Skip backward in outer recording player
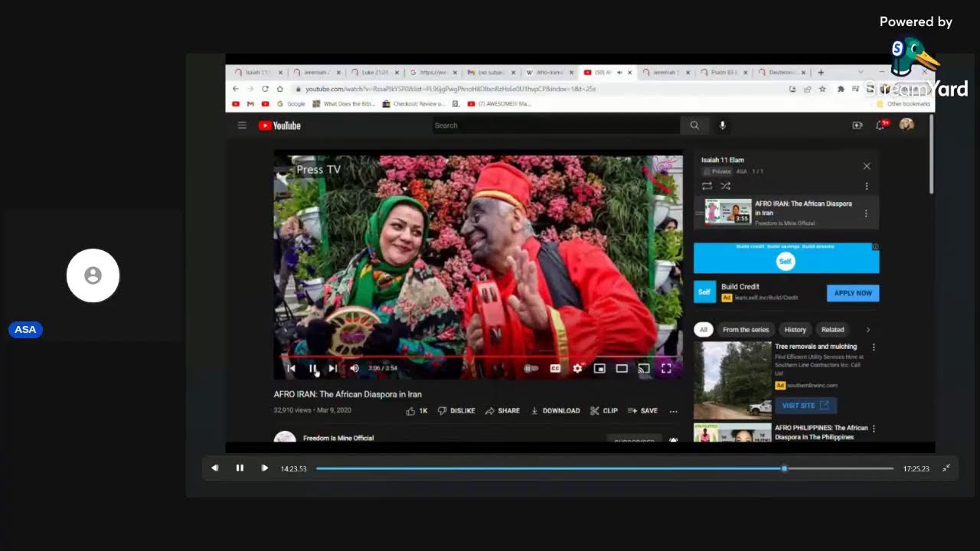This screenshot has width=980, height=551. pos(215,468)
